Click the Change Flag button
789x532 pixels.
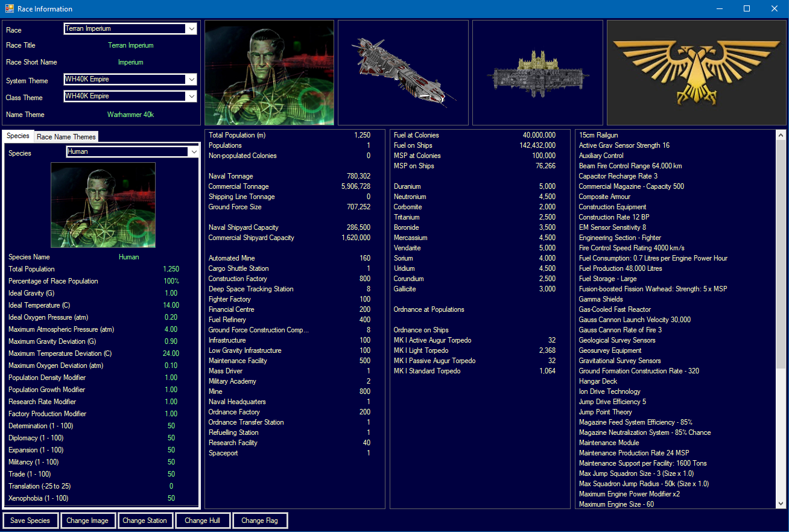point(259,521)
